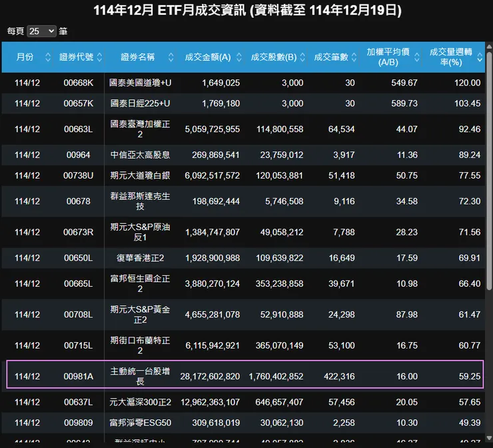Click the name 中信亞太高股息

(x=140, y=155)
